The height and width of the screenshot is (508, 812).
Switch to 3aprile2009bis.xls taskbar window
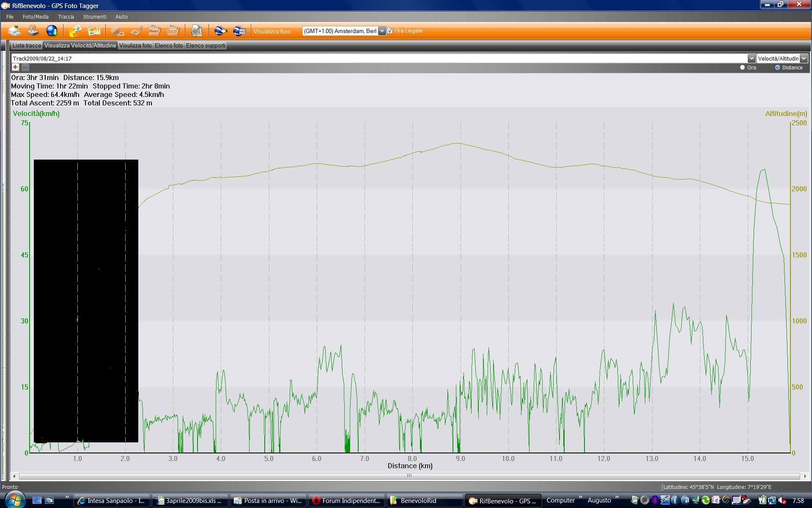189,500
